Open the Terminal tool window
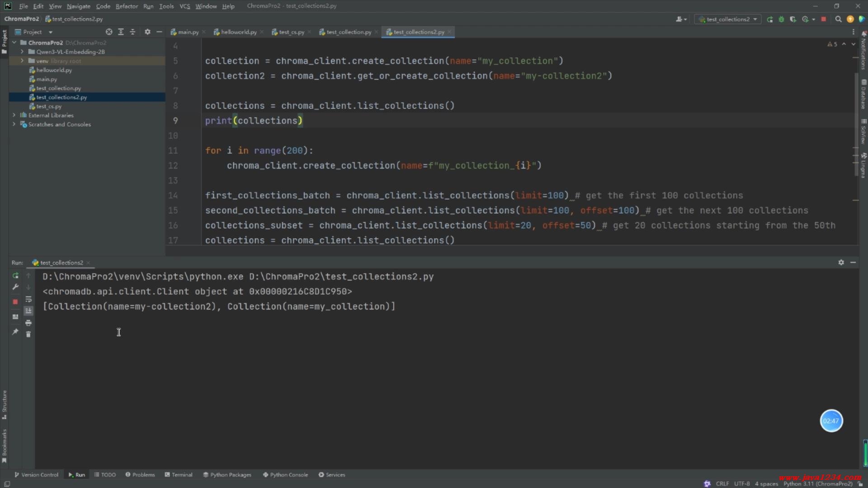Viewport: 868px width, 488px height. [179, 475]
